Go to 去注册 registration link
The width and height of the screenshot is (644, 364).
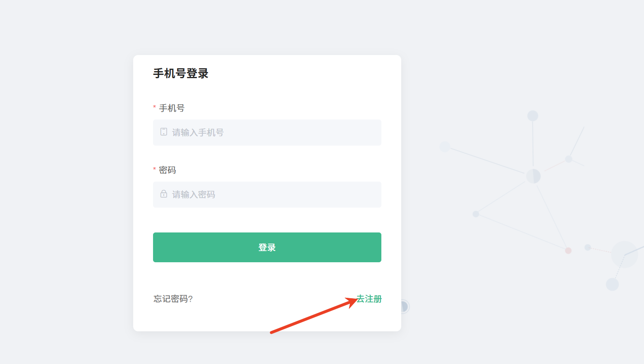click(x=369, y=299)
